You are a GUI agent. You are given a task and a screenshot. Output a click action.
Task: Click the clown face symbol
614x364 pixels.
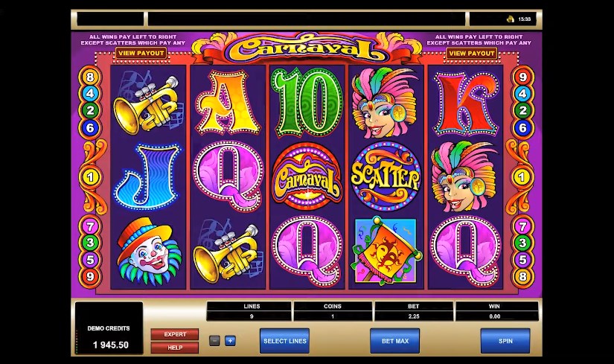148,252
